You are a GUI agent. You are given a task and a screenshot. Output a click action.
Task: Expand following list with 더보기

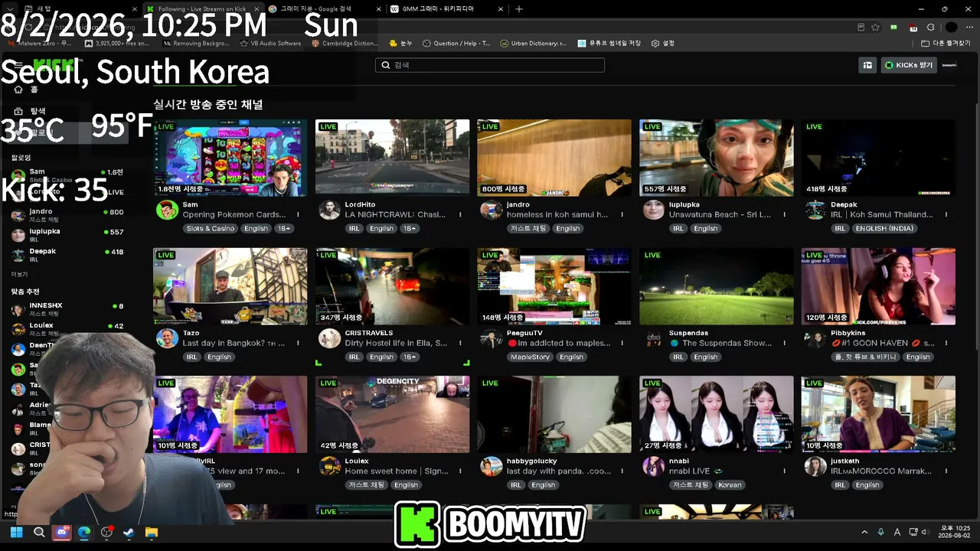coord(19,274)
